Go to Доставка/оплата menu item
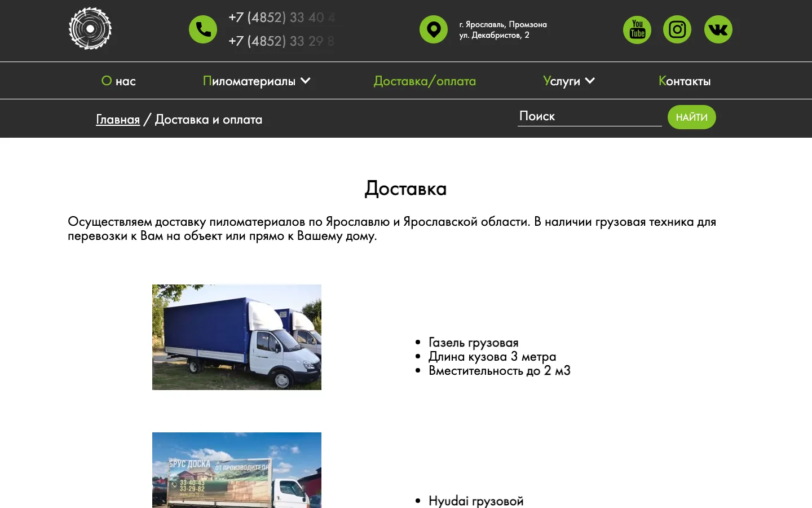Screen dimensions: 812x508 tap(425, 81)
